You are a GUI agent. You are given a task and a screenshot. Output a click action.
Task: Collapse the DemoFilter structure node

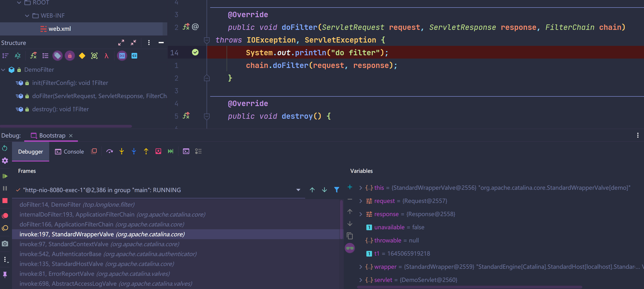tap(3, 70)
